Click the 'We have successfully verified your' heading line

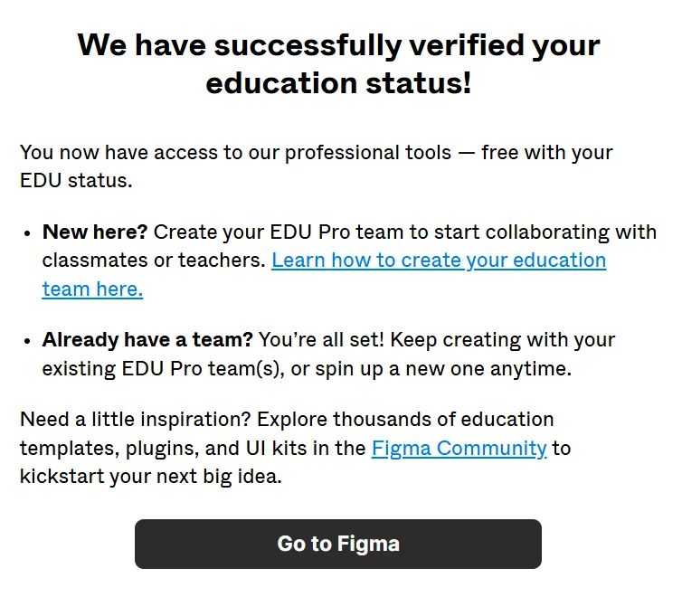339,45
